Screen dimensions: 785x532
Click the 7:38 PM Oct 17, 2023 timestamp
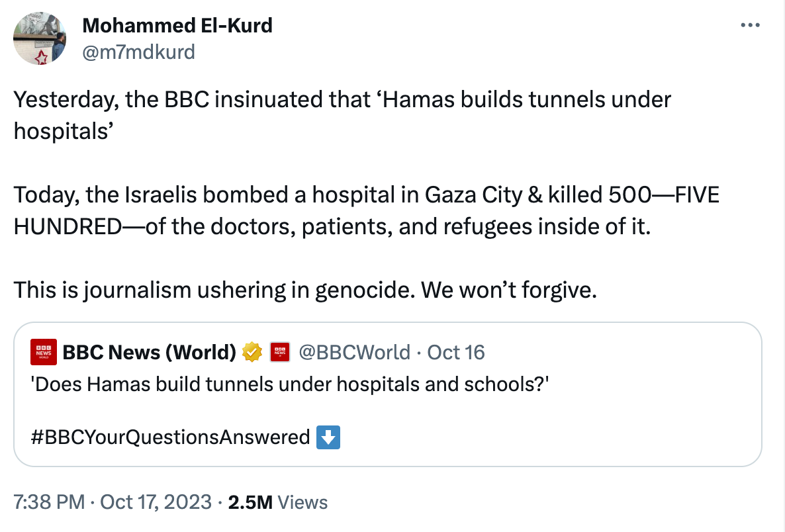113,502
